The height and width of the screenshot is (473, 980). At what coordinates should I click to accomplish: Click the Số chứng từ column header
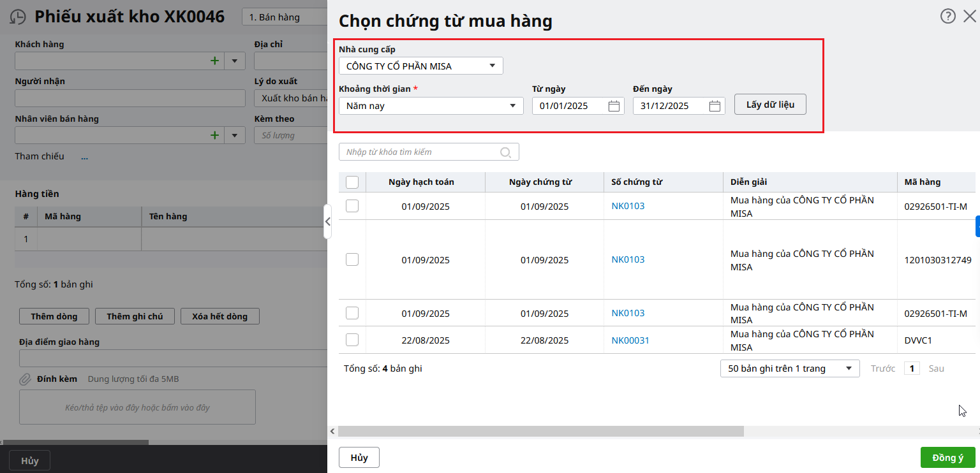[637, 182]
